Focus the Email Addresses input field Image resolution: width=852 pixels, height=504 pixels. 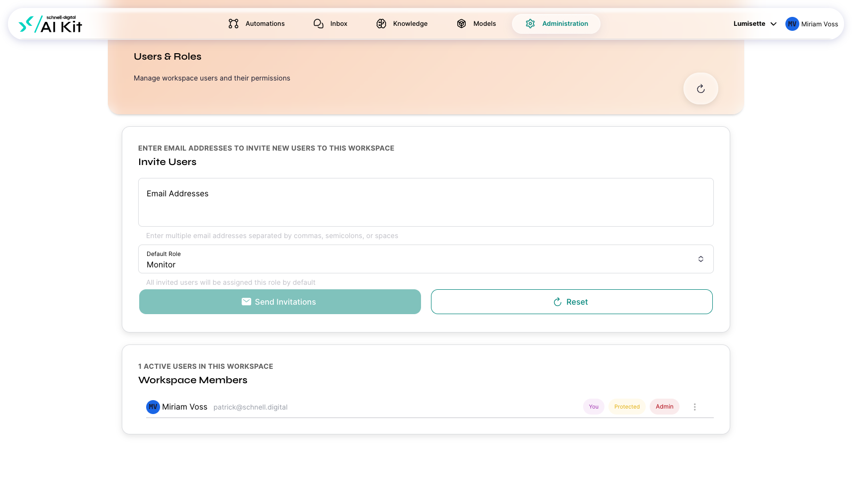click(x=426, y=202)
